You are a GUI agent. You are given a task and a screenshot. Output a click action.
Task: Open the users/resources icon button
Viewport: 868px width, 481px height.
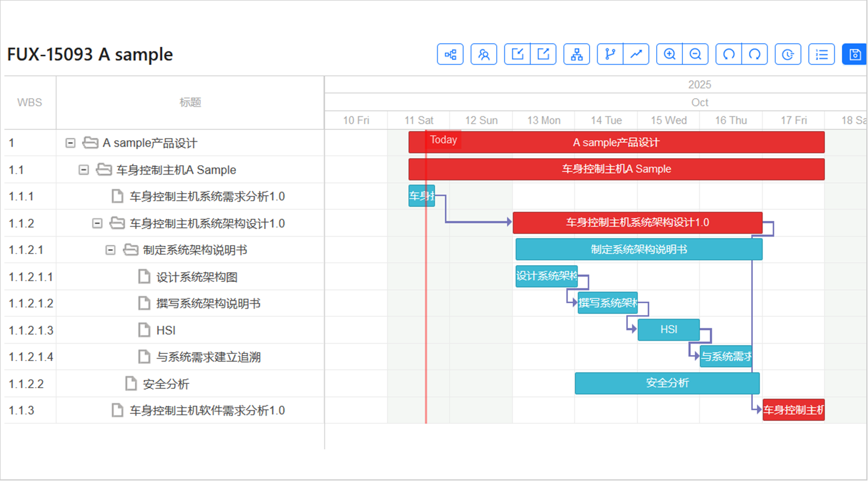pyautogui.click(x=484, y=55)
